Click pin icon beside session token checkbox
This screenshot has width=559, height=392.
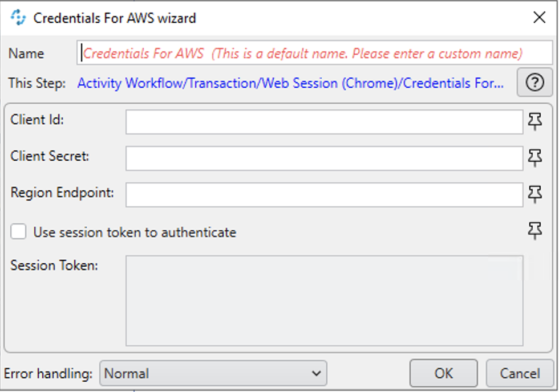(x=534, y=231)
